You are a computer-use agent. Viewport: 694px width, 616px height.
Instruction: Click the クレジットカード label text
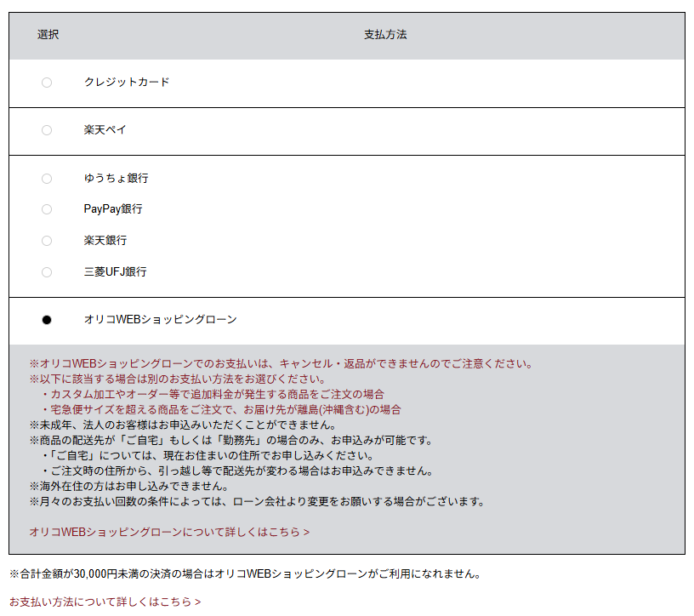coord(127,83)
